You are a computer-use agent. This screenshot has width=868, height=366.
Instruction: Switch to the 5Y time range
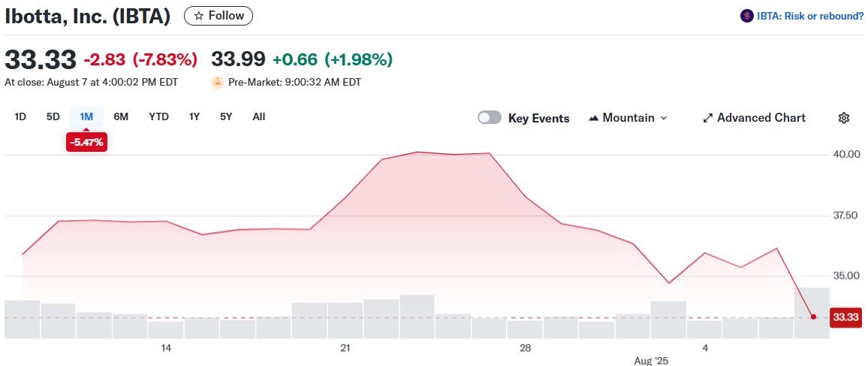tap(226, 116)
